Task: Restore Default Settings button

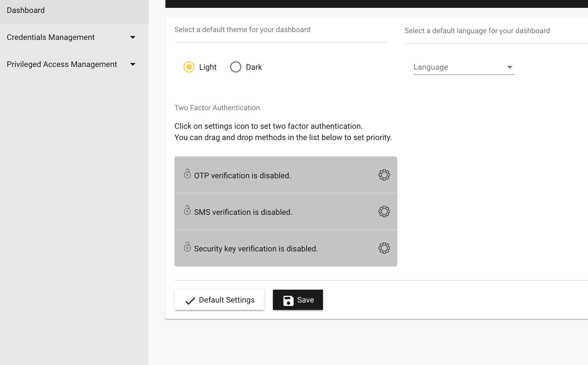Action: (219, 300)
